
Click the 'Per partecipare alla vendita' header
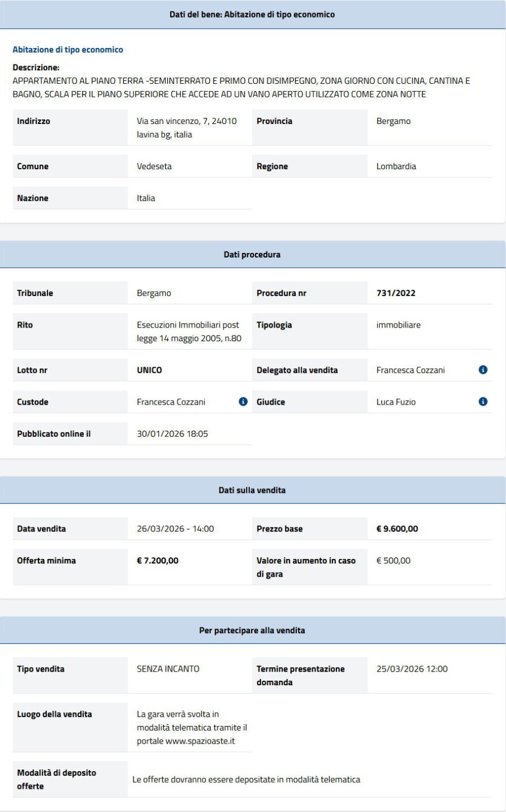pos(252,630)
